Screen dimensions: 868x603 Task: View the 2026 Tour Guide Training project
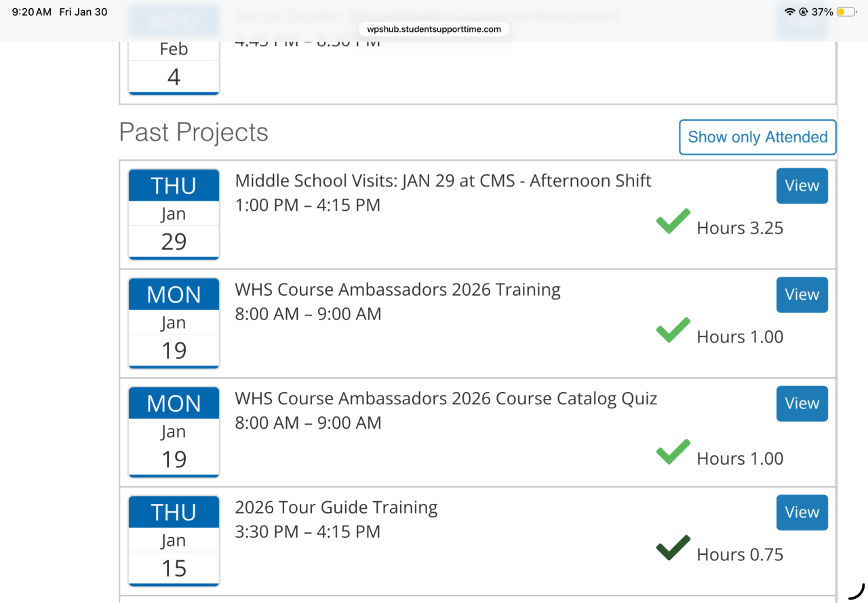tap(802, 512)
